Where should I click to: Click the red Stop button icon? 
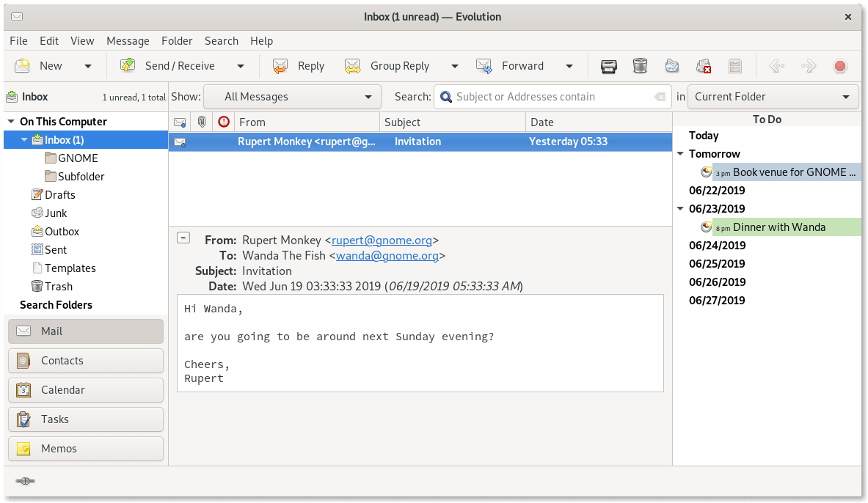point(840,67)
